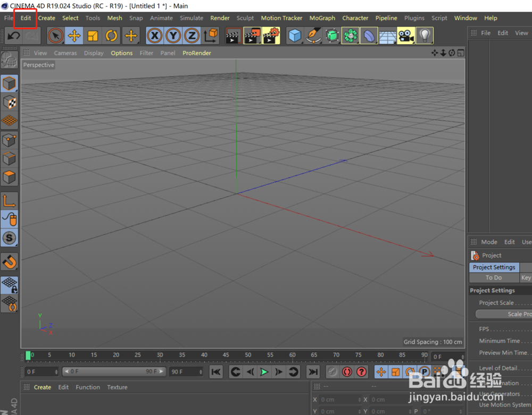532x415 pixels.
Task: Open the Deformer bend icon
Action: pos(369,36)
